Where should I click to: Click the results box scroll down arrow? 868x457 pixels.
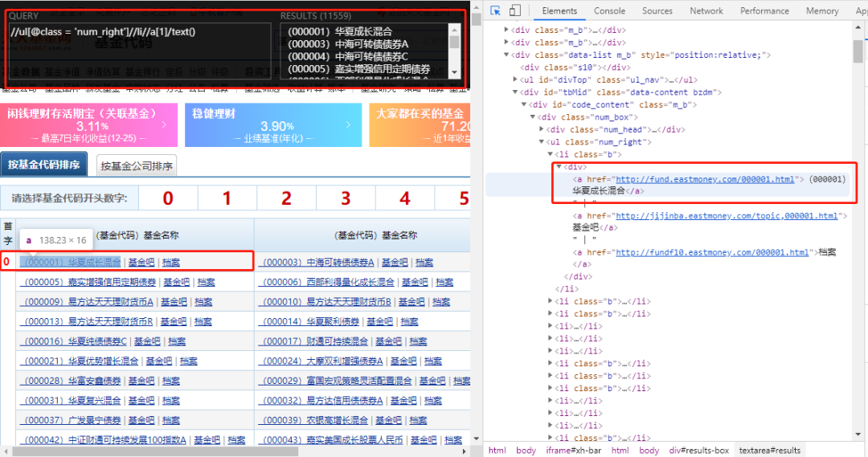coord(454,72)
